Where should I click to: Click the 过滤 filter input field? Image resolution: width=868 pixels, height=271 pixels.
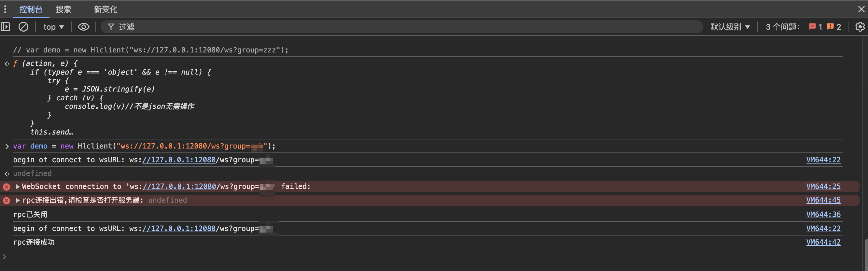pyautogui.click(x=404, y=27)
